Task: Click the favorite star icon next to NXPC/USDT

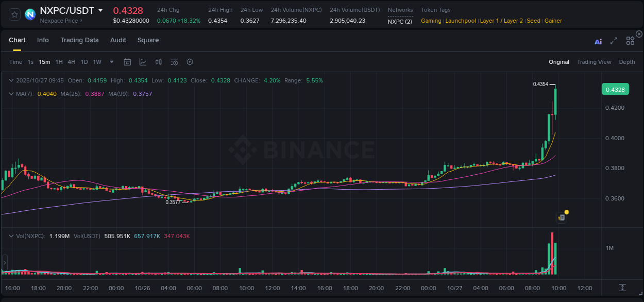Action: click(14, 14)
